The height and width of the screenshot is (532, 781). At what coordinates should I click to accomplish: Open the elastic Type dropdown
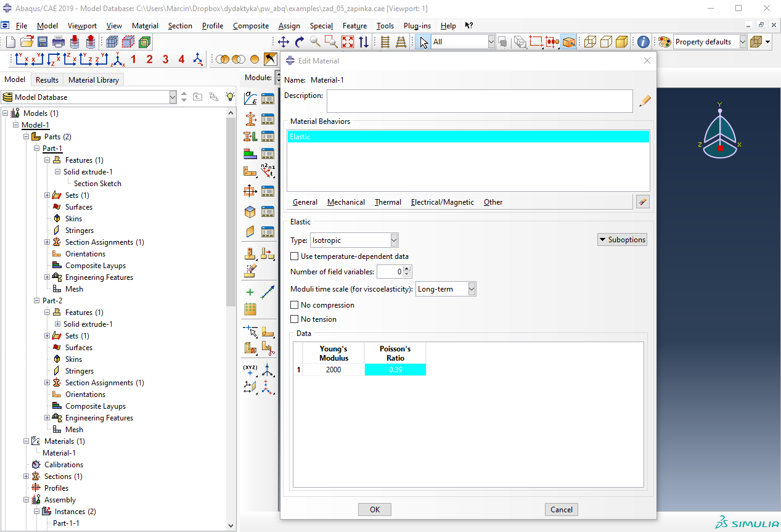click(354, 240)
